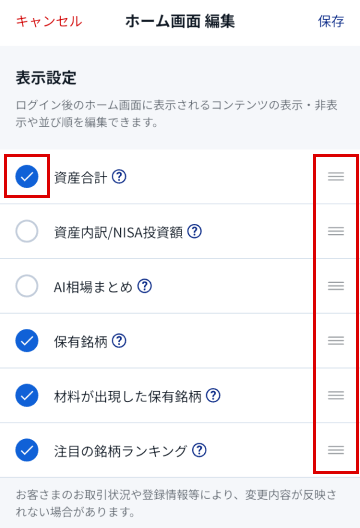Screen dimensions: 360x528
Task: Disable 材料が出現した保有銘柄 checkbox
Action: click(27, 396)
